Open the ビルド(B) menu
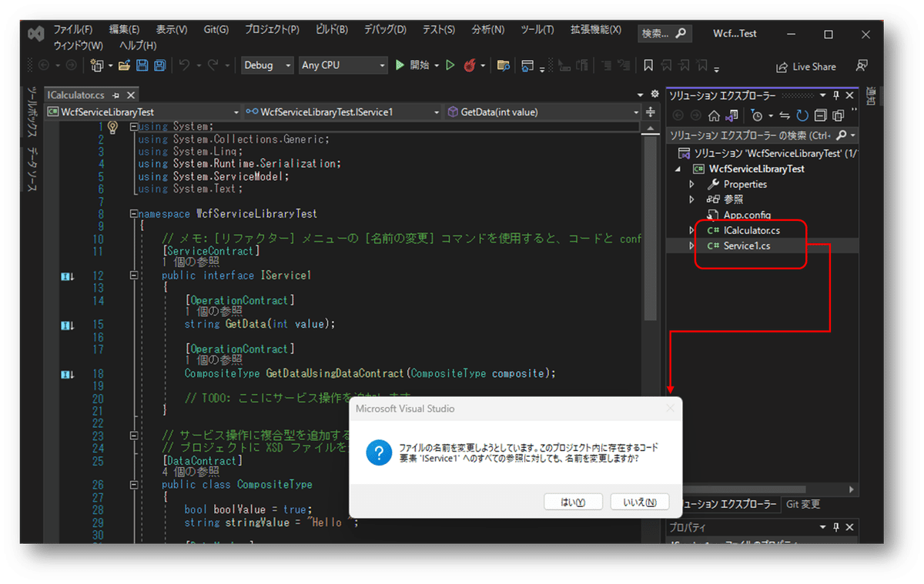 pos(332,30)
